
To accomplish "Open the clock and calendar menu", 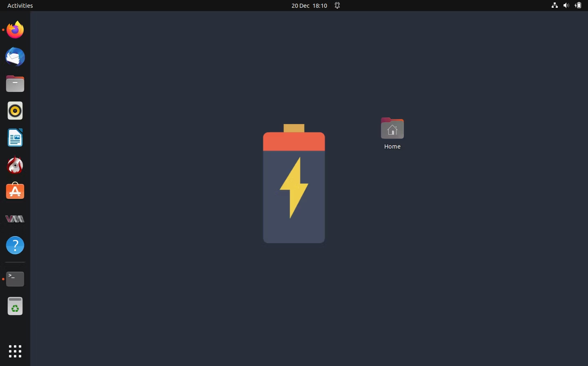I will tap(310, 5).
